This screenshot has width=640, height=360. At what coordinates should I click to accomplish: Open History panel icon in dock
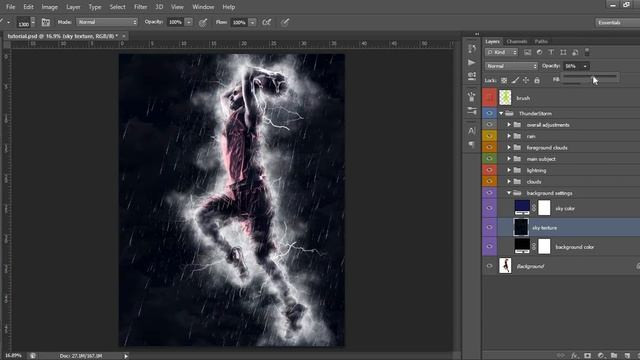click(472, 49)
